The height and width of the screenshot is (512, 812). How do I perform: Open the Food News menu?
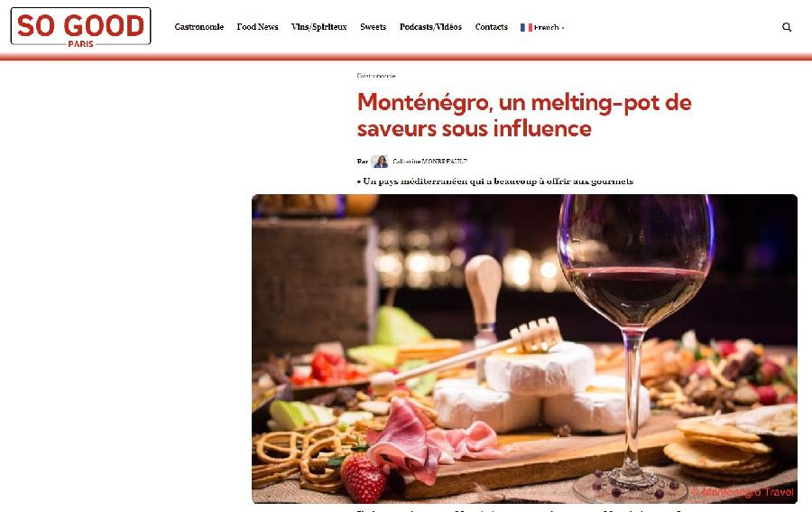click(257, 27)
